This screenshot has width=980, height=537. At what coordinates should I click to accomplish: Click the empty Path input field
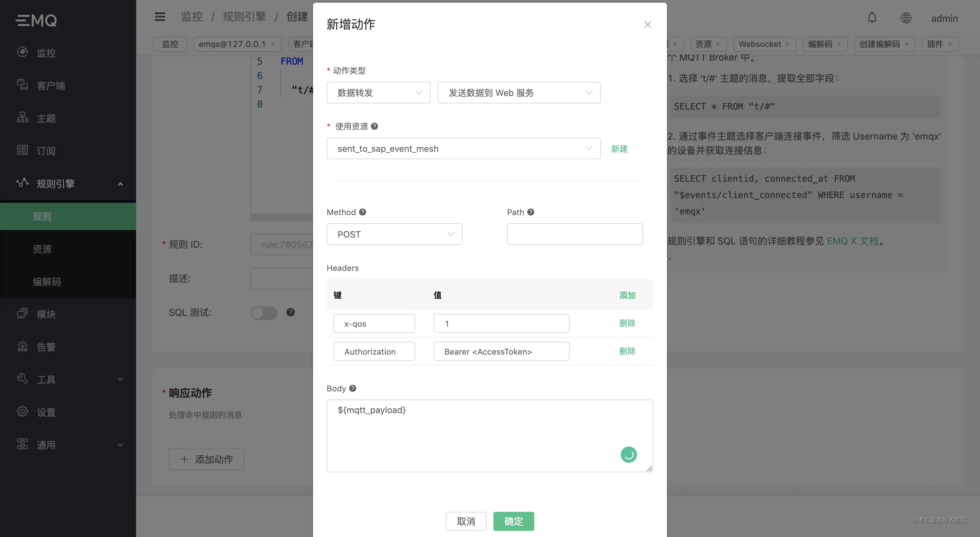tap(575, 234)
